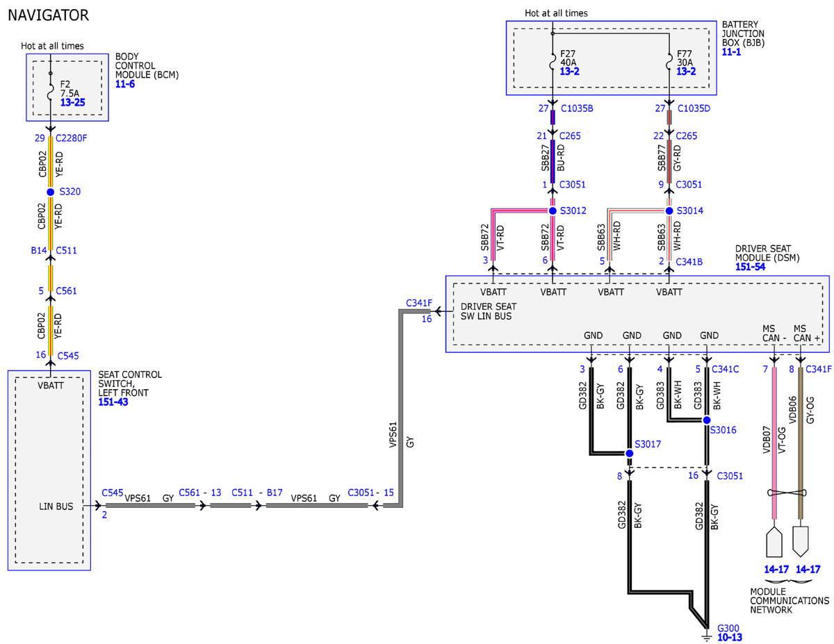Follow the 13-2 link under F77 30A

[687, 72]
